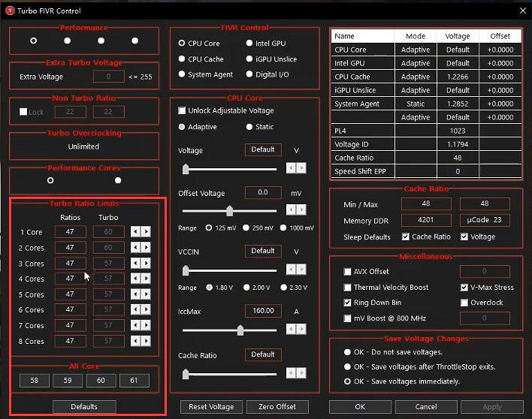Screen dimensions: 532x419
Task: Enable Unlock Adjustable Voltage checkbox
Action: pos(182,111)
